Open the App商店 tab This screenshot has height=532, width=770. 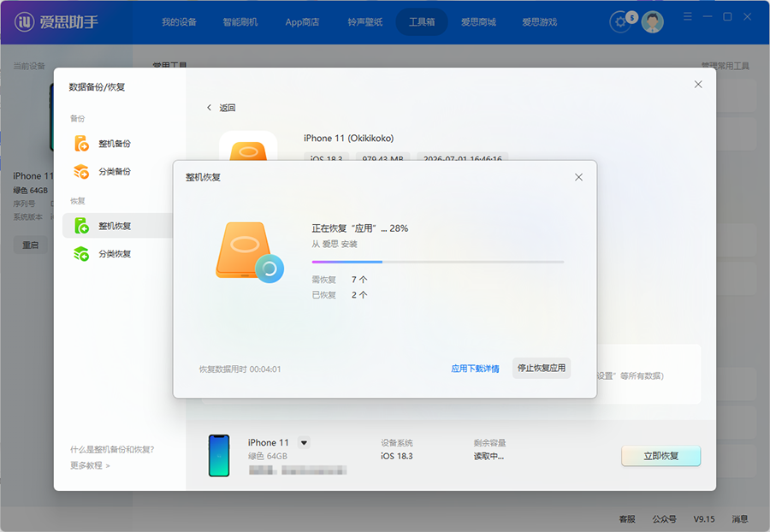tap(302, 22)
